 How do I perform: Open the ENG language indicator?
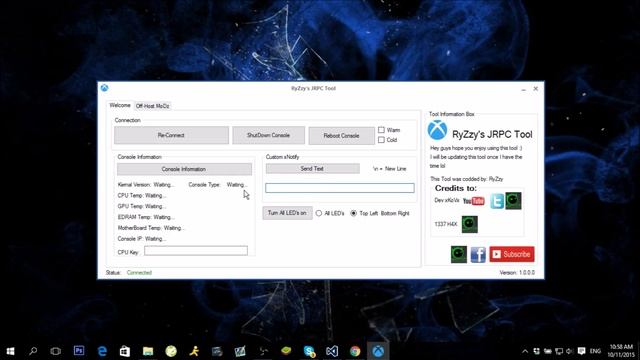[595, 351]
